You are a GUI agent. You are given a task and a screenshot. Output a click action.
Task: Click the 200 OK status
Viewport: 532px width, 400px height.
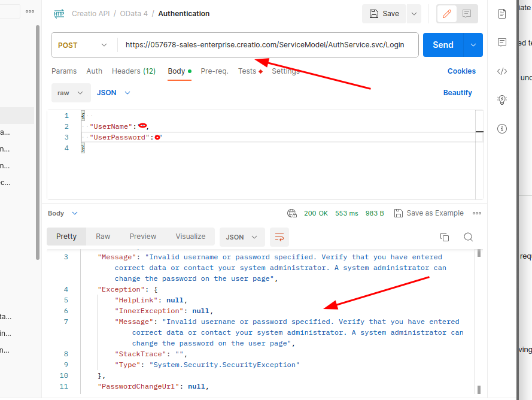pos(316,213)
